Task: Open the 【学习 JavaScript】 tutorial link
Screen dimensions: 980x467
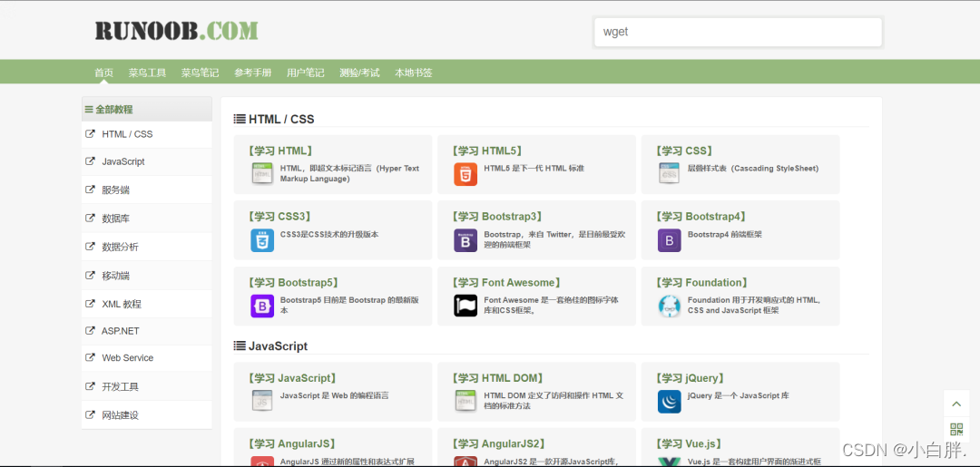Action: 292,378
